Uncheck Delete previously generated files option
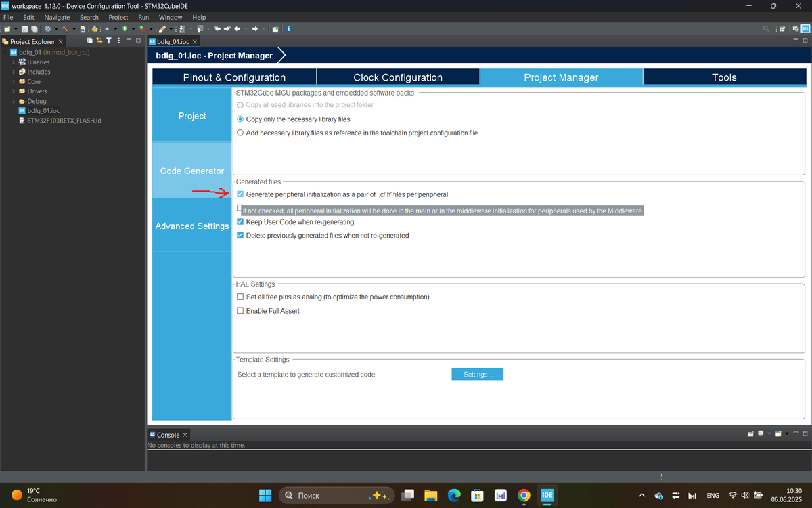Screen dimensions: 812x508 (240, 235)
